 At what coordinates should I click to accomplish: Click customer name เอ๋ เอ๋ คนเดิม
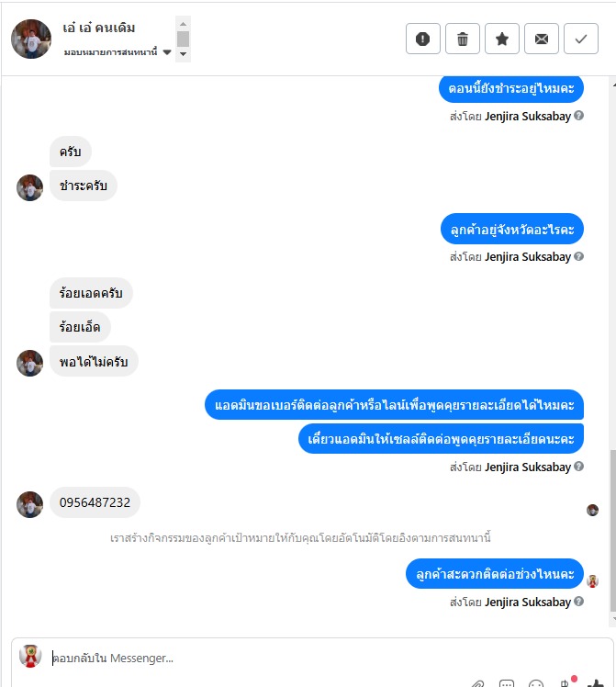[99, 28]
